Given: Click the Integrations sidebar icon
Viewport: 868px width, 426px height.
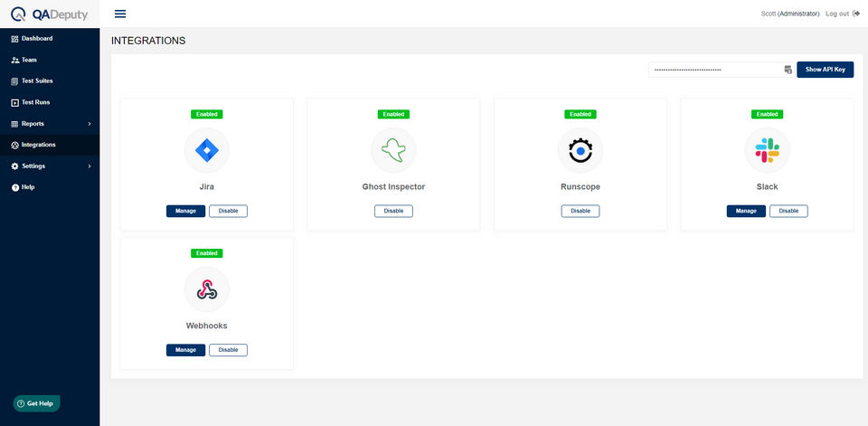Looking at the screenshot, I should coord(15,145).
